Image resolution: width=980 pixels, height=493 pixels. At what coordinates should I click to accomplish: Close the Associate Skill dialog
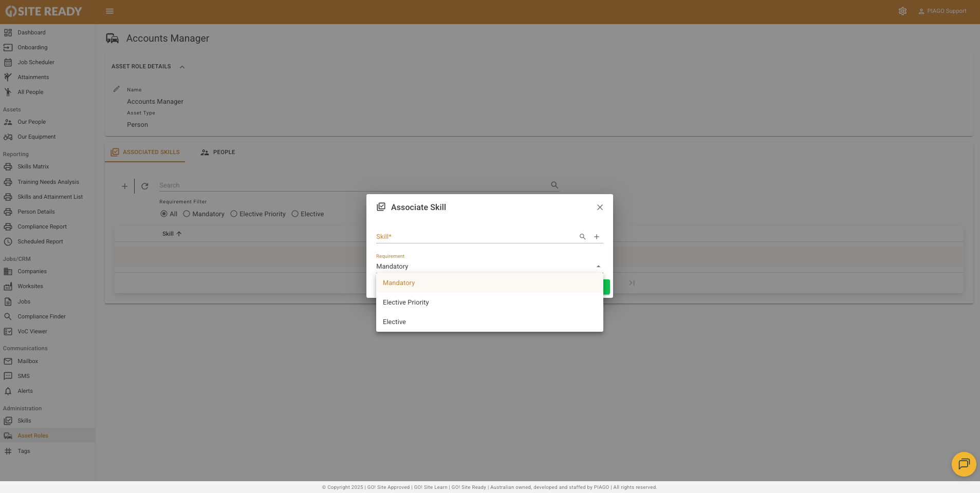[600, 207]
